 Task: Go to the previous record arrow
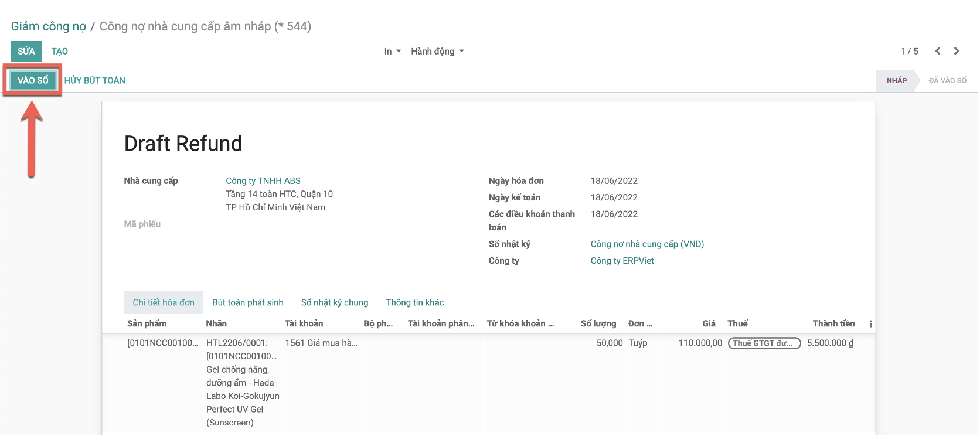click(938, 51)
